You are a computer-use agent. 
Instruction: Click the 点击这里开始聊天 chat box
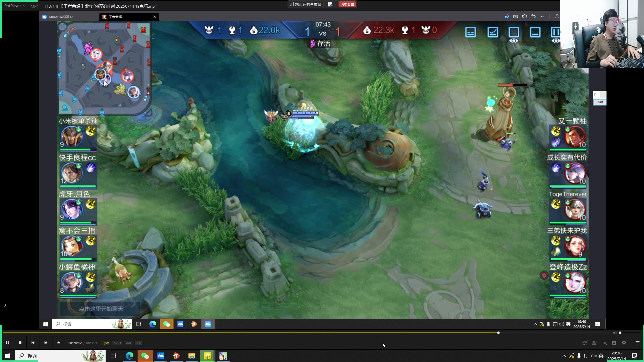pos(100,309)
